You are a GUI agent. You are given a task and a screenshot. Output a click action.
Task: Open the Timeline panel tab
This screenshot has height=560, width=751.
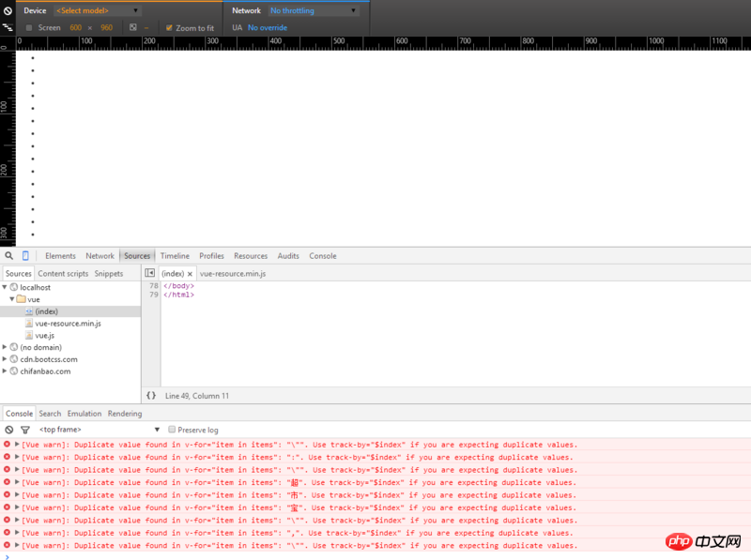(175, 256)
